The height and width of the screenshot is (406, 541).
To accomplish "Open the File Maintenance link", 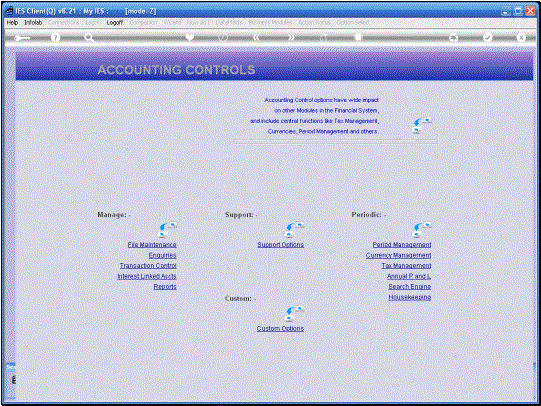I will coord(152,245).
